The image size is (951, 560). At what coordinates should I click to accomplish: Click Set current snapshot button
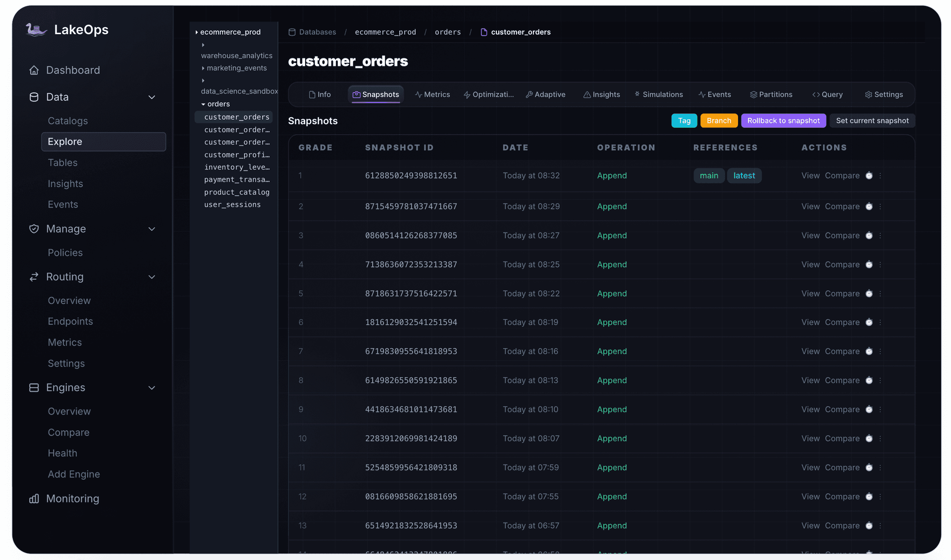tap(872, 121)
